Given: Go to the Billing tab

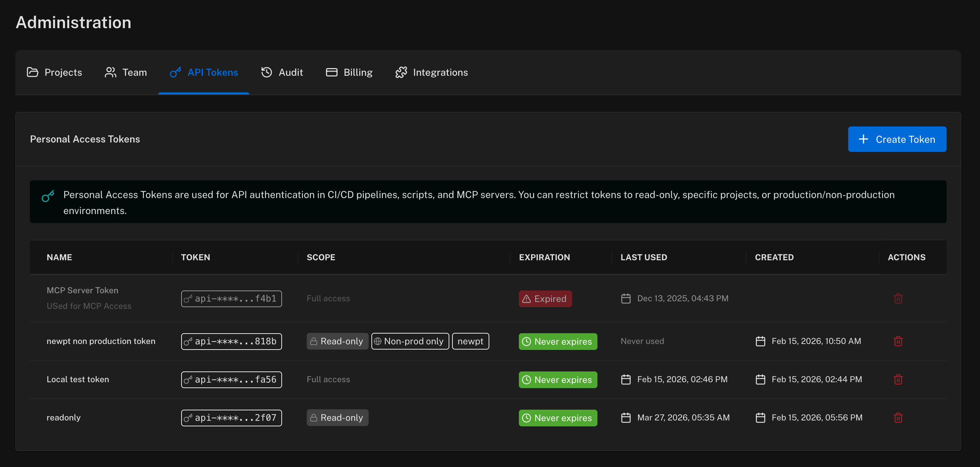Looking at the screenshot, I should pyautogui.click(x=349, y=72).
